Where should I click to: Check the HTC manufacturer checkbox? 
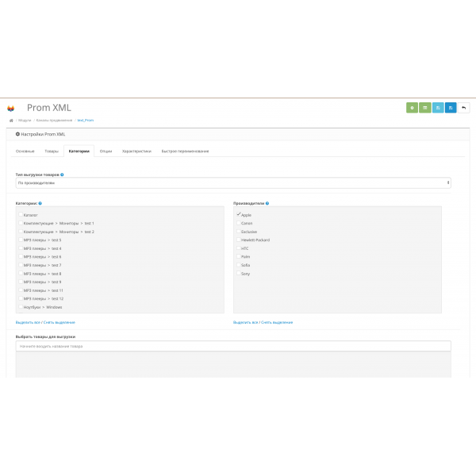(239, 248)
